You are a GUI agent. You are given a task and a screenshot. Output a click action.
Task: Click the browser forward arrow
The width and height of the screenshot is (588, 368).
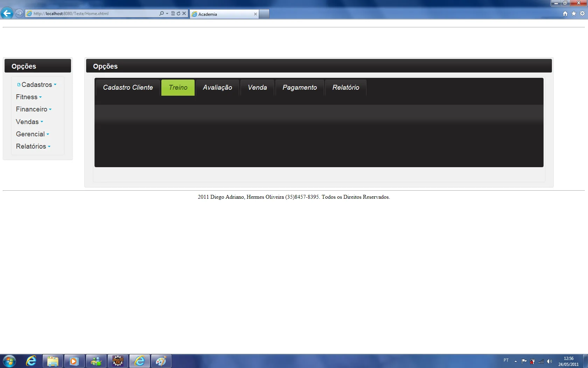click(19, 13)
